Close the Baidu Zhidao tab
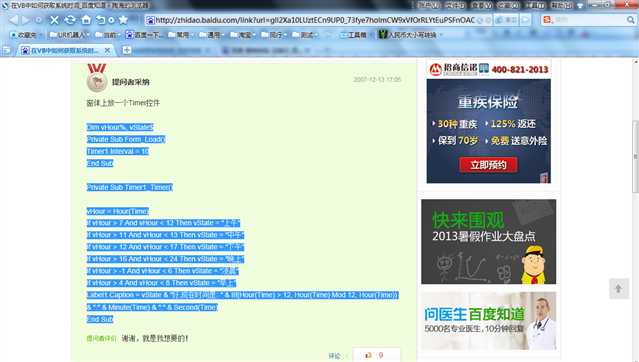 click(x=107, y=50)
